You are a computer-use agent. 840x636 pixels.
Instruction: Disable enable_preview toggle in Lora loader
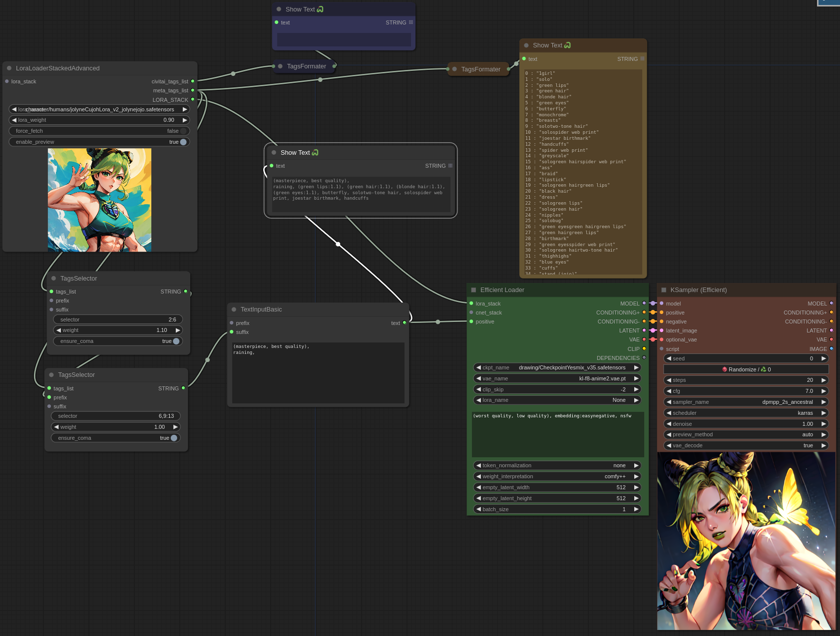(183, 142)
